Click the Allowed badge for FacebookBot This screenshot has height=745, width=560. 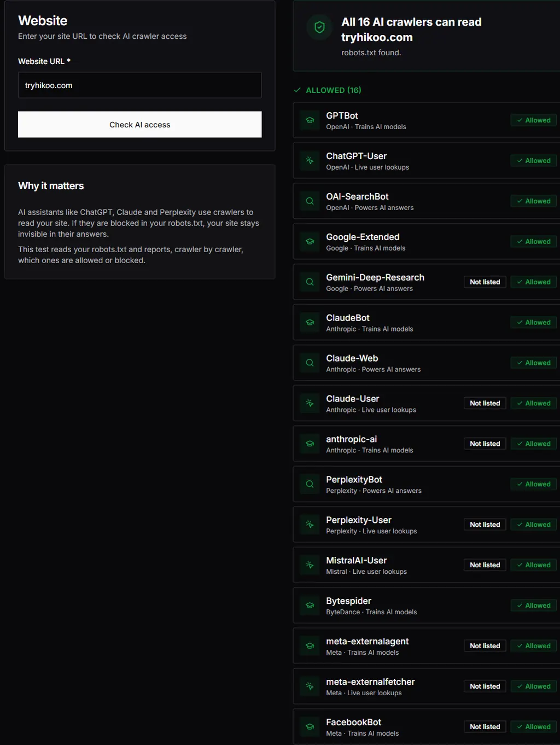534,727
